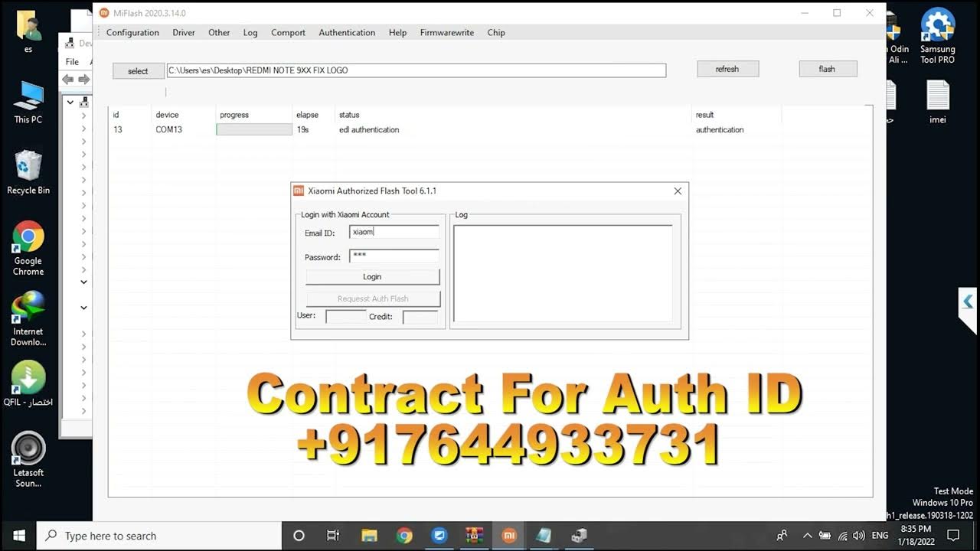Select the Internet Download Manager desktop shortcut
Screen dimensions: 980x551
pos(28,319)
